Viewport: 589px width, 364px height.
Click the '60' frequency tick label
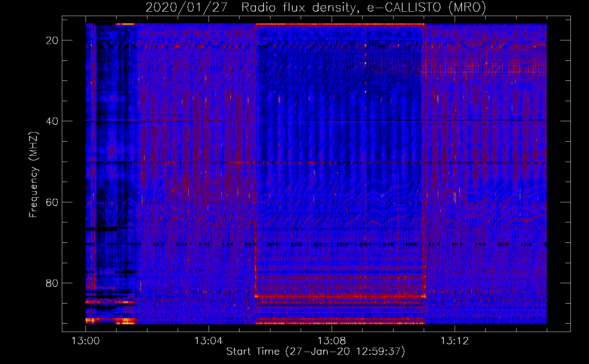pyautogui.click(x=52, y=202)
